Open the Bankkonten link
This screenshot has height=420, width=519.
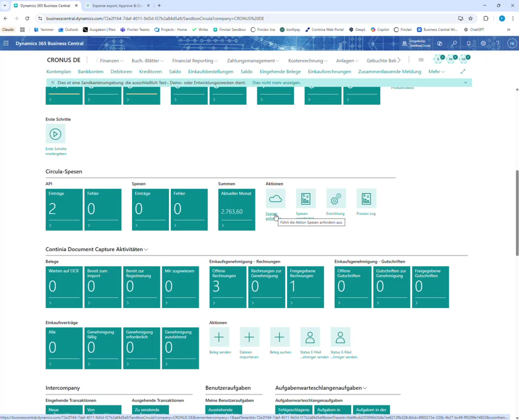tap(91, 72)
